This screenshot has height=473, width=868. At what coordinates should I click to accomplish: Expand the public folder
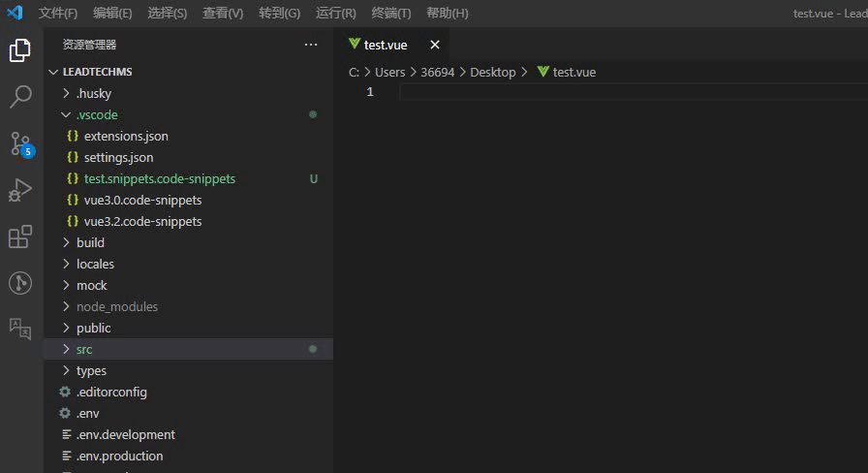188,328
